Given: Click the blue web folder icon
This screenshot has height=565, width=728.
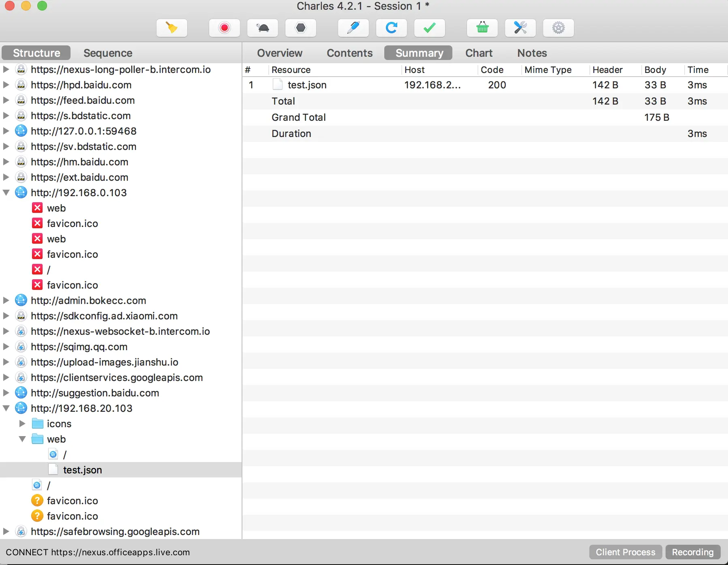Looking at the screenshot, I should pos(38,439).
